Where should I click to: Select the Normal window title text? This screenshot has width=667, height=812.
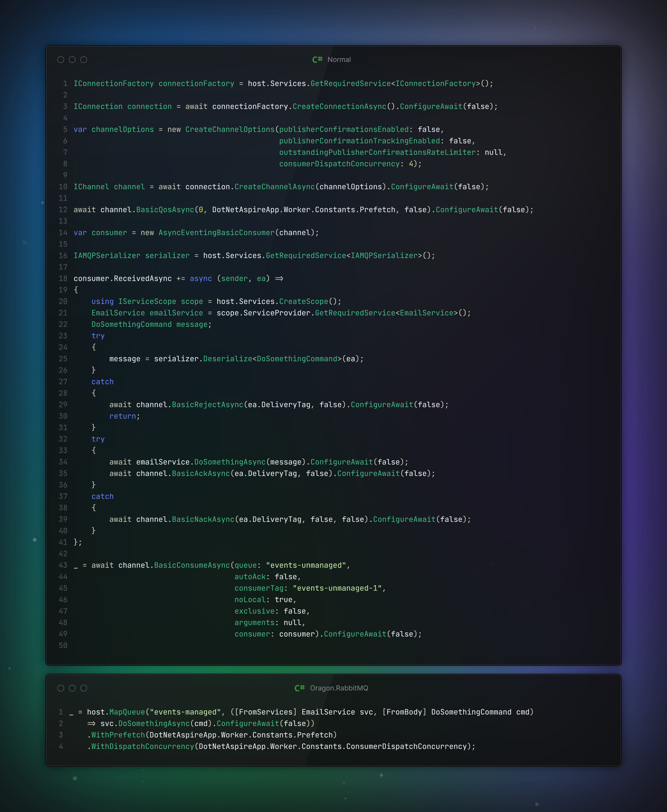coord(339,60)
